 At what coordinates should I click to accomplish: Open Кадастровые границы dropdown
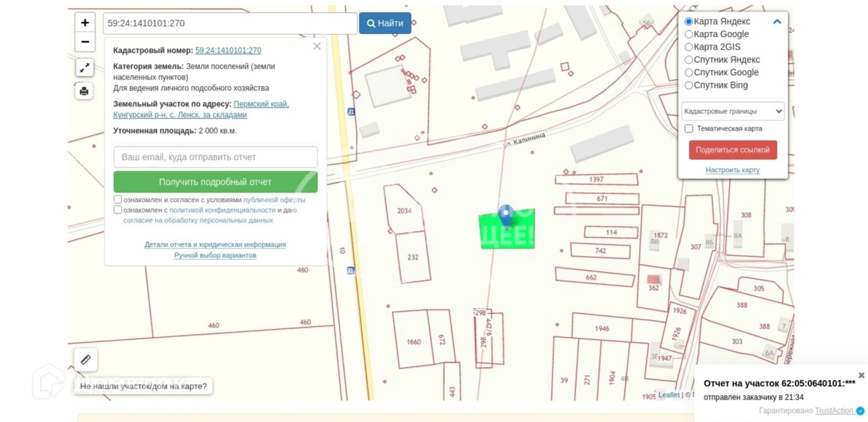click(733, 111)
